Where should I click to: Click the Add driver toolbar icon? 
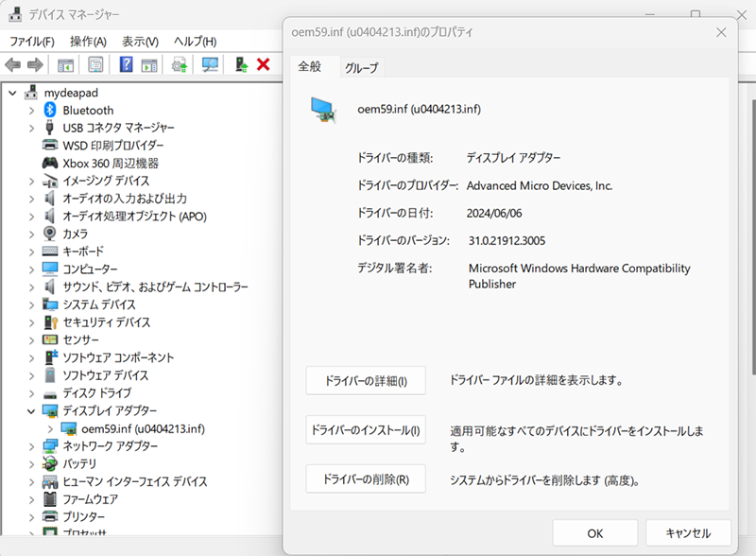pos(241,65)
